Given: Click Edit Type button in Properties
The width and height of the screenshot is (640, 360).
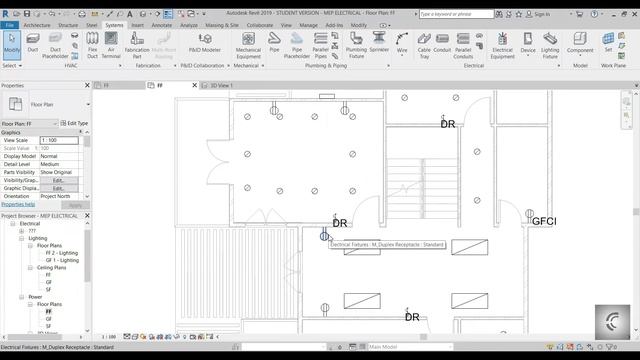Looking at the screenshot, I should (x=74, y=123).
